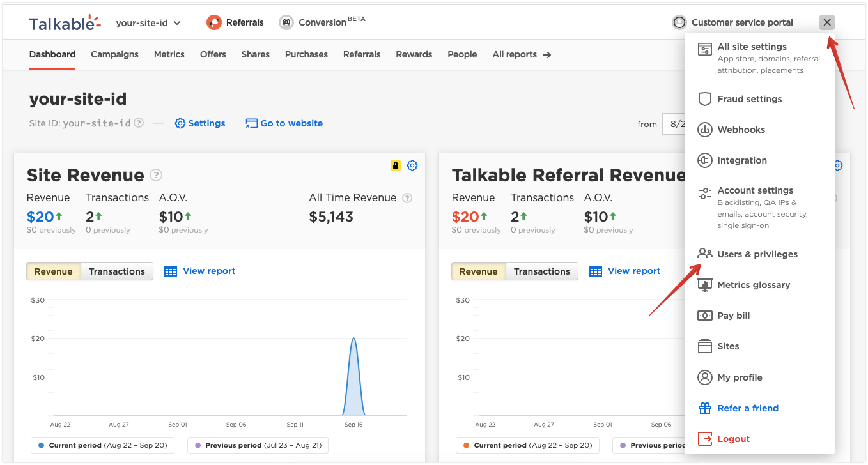Open the from date picker field
Image resolution: width=868 pixels, height=465 pixels.
(x=673, y=124)
